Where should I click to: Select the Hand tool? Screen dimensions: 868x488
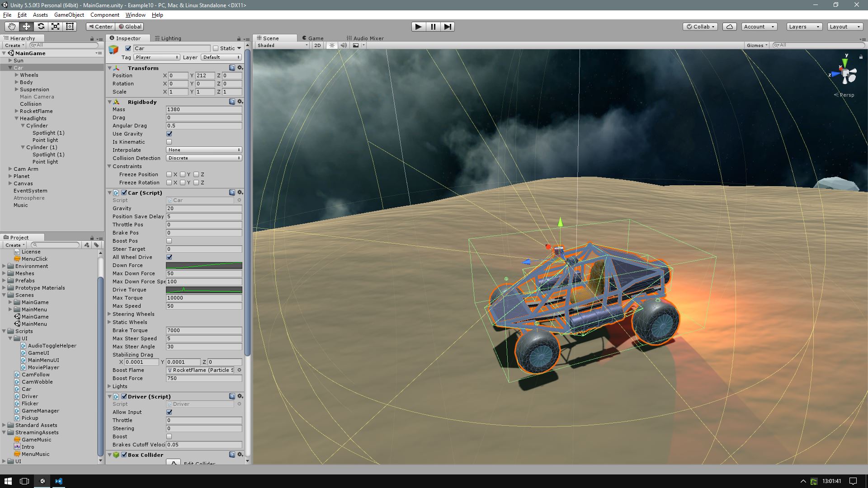point(12,27)
